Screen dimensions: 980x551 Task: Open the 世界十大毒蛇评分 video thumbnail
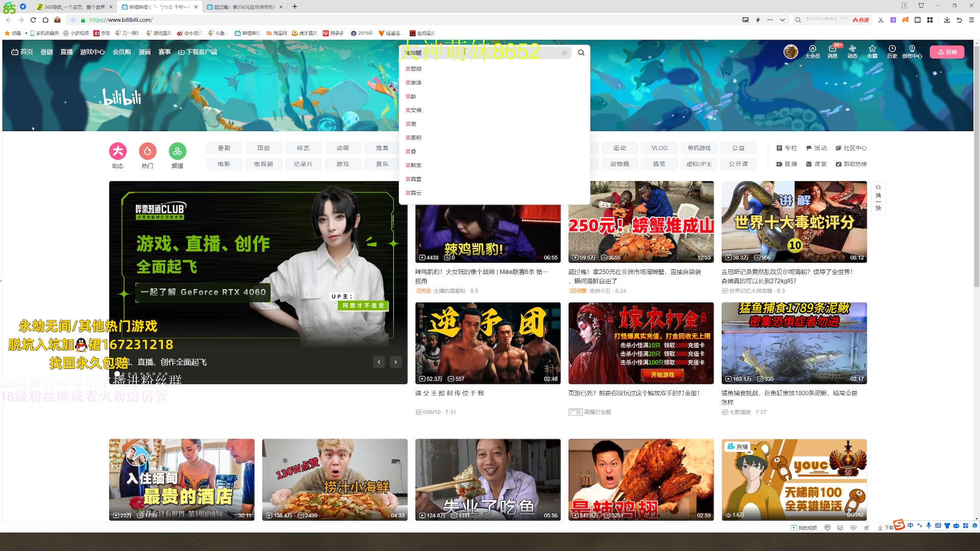click(794, 222)
